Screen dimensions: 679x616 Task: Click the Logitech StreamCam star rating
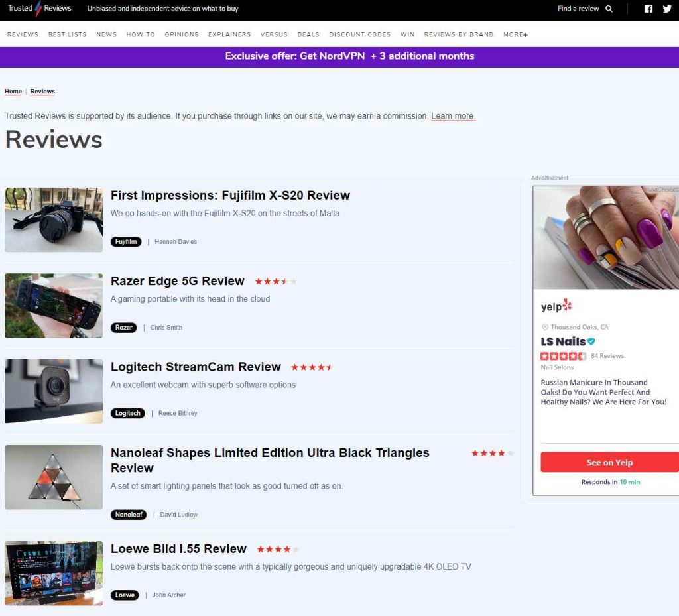(x=312, y=367)
